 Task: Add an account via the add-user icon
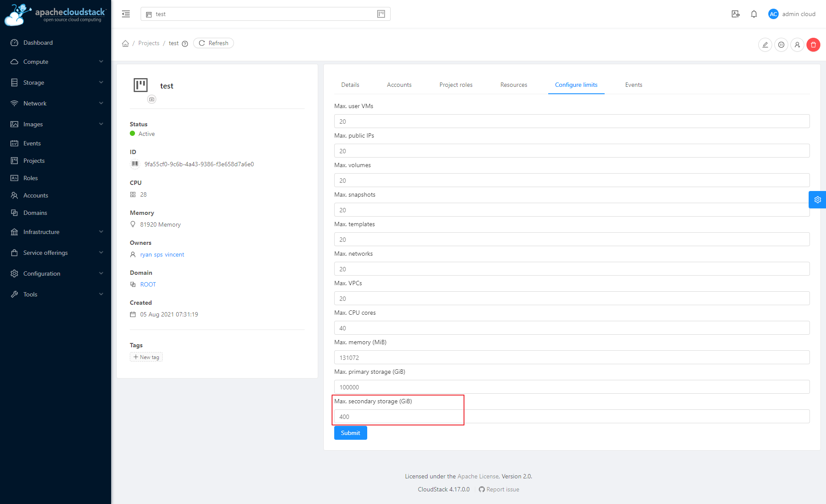797,45
